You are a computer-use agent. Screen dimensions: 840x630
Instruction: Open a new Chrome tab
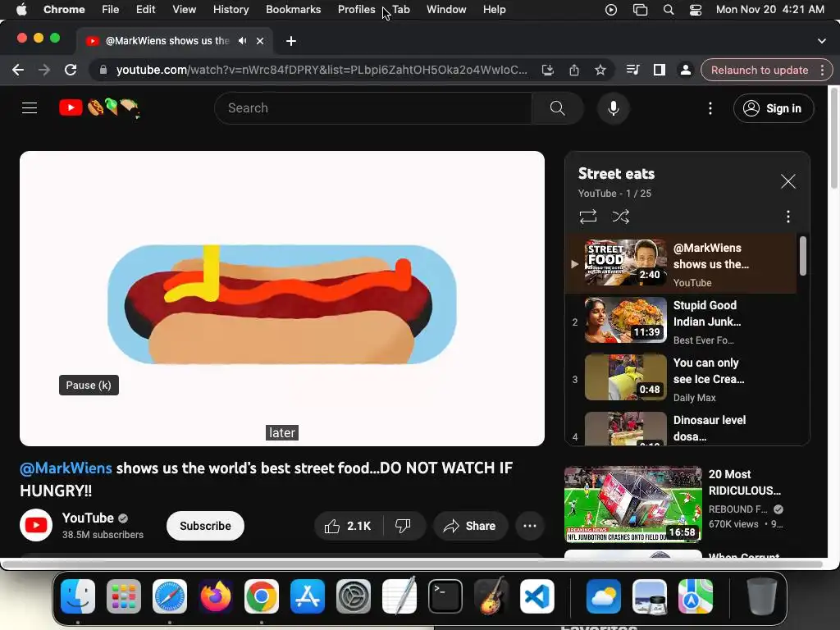click(291, 41)
